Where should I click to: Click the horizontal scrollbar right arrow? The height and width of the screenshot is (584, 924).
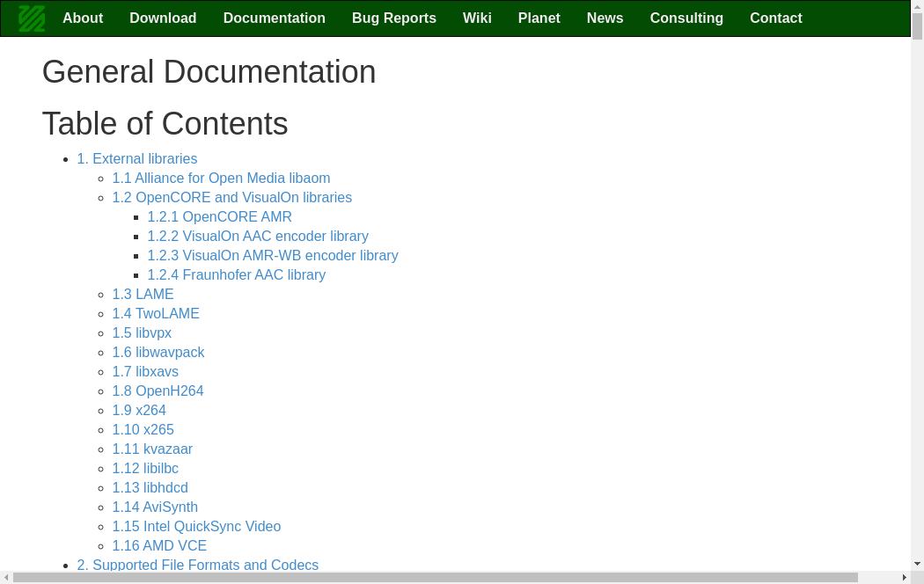(x=904, y=578)
